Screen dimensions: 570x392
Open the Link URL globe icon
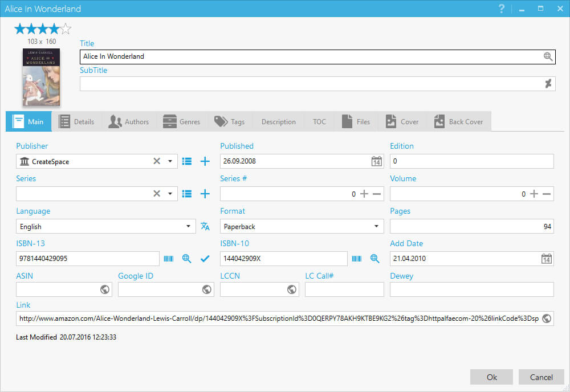tap(547, 318)
